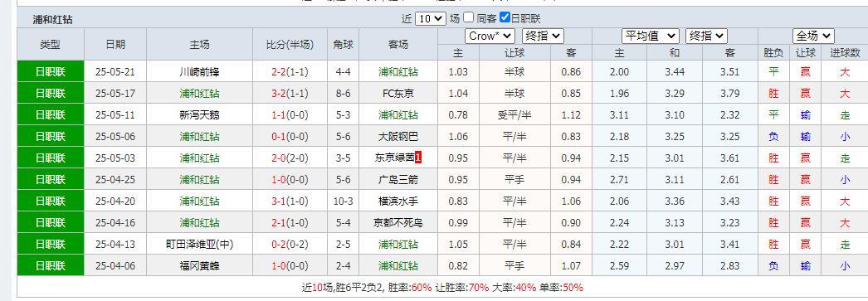This screenshot has width=868, height=301.
Task: Click 町田泽维亚(中) home team link
Action: (199, 245)
